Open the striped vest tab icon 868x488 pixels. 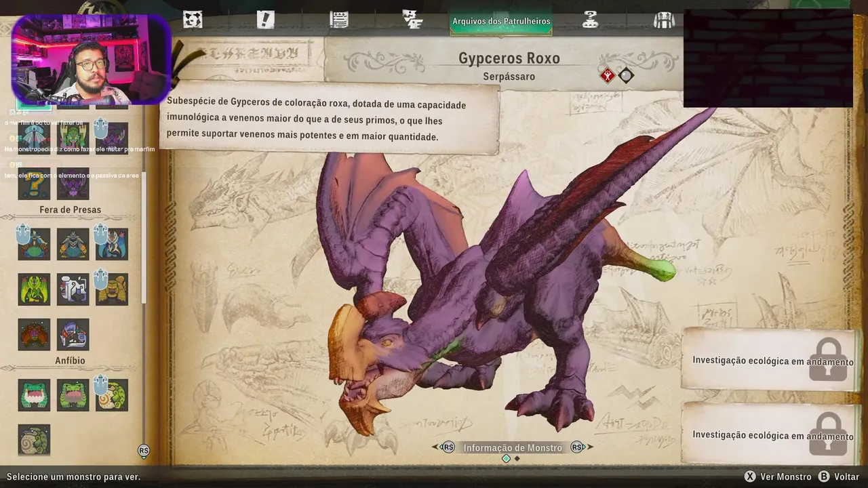[x=664, y=20]
